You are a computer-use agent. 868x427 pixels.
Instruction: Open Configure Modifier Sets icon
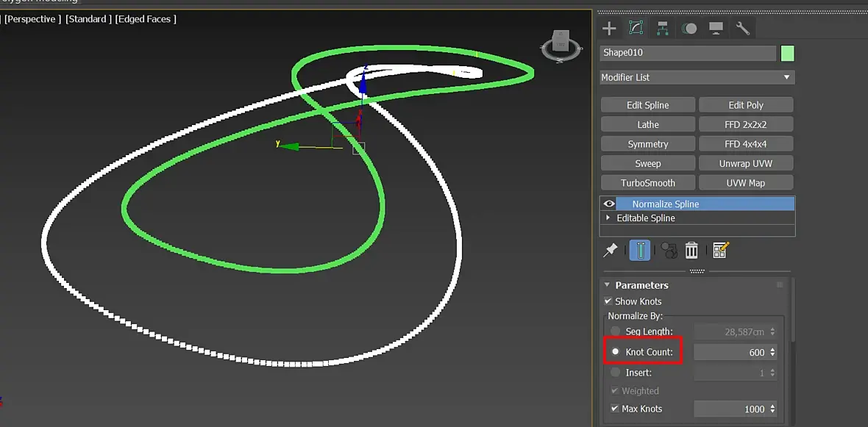[721, 251]
